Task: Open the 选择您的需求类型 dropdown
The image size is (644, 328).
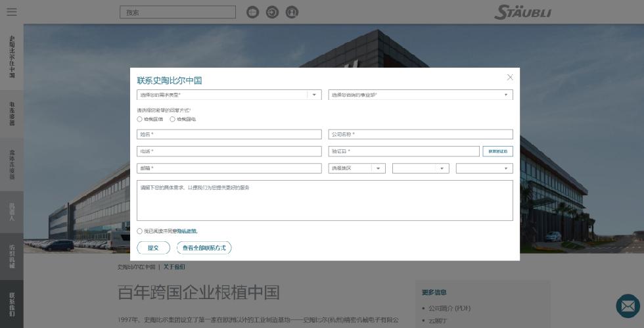Action: [229, 95]
